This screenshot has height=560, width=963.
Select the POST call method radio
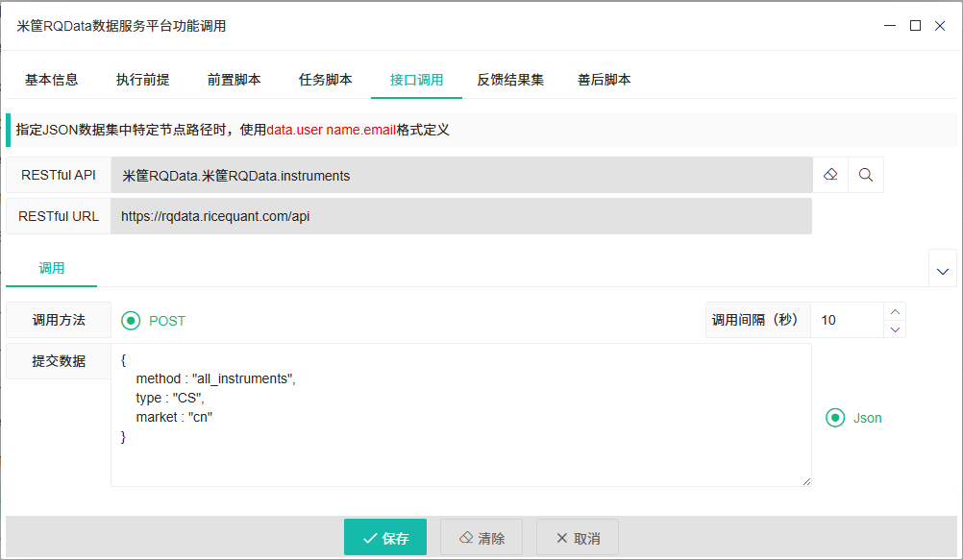(131, 321)
